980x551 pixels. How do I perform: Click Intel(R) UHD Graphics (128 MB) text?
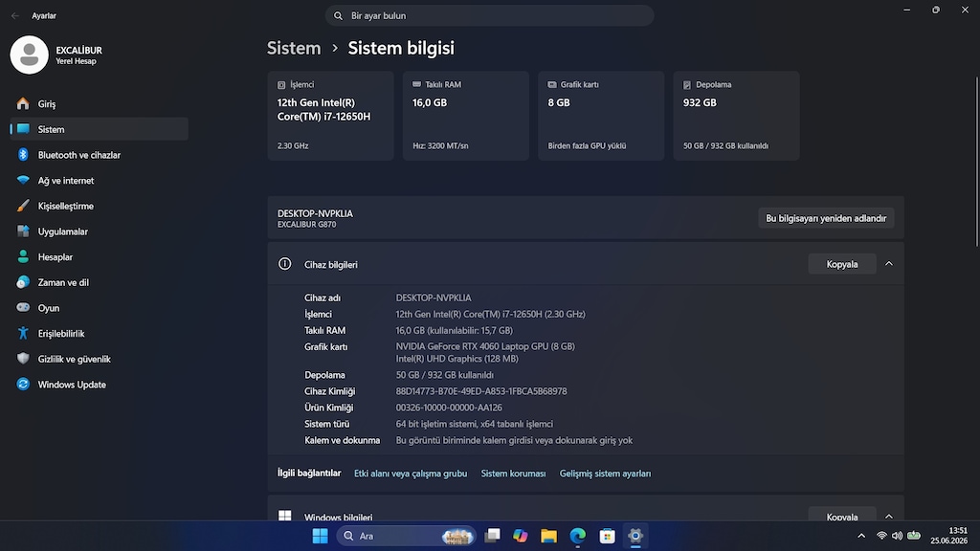pyautogui.click(x=457, y=359)
